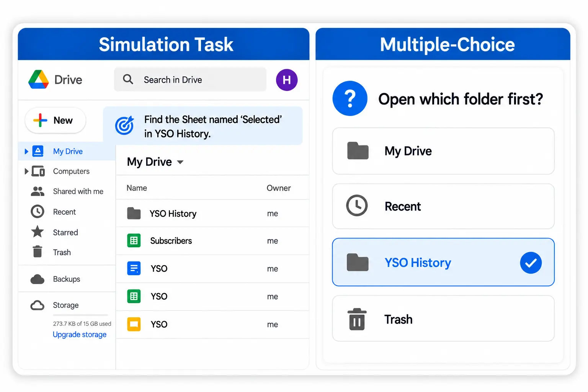This screenshot has width=588, height=392.
Task: Select the Trash answer option
Action: pyautogui.click(x=443, y=318)
